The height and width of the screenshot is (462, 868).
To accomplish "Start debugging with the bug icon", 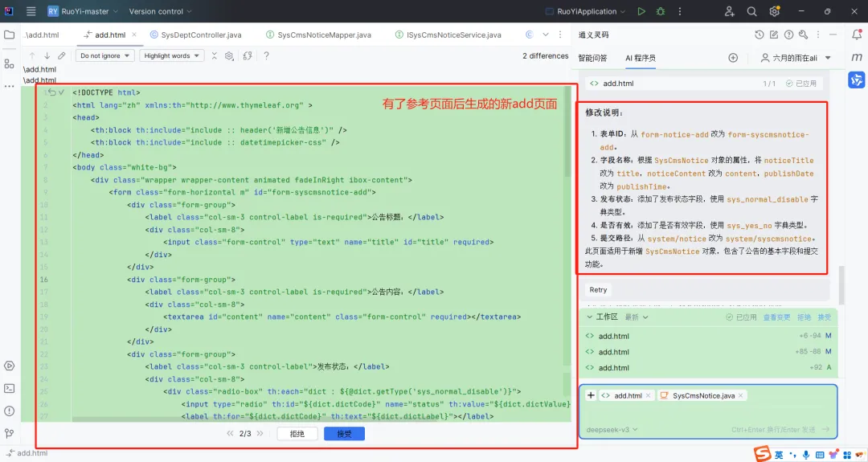I will 661,11.
